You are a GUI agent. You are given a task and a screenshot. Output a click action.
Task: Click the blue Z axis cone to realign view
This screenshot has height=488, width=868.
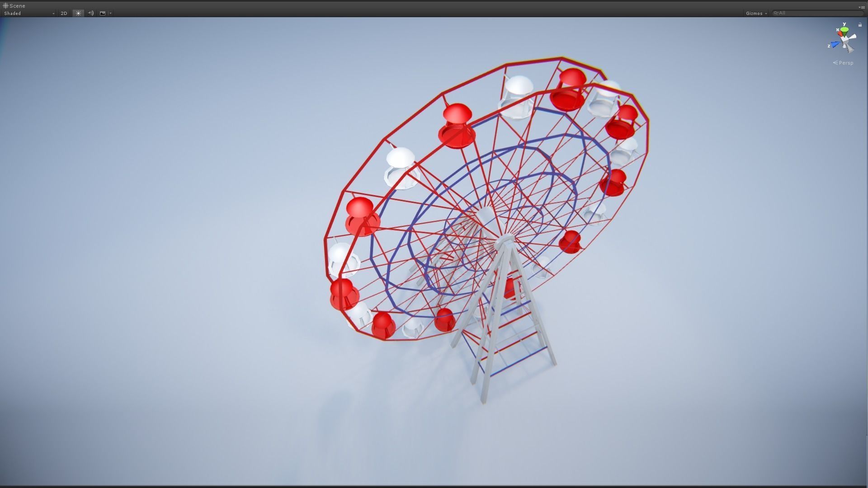(x=835, y=44)
